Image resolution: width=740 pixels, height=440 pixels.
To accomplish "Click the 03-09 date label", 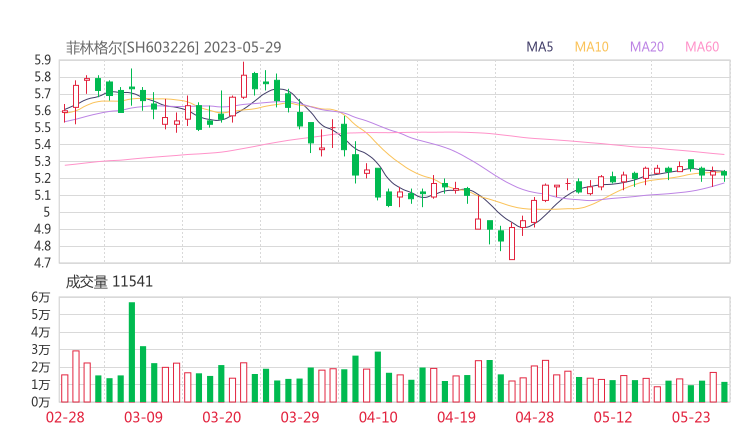I will [143, 417].
